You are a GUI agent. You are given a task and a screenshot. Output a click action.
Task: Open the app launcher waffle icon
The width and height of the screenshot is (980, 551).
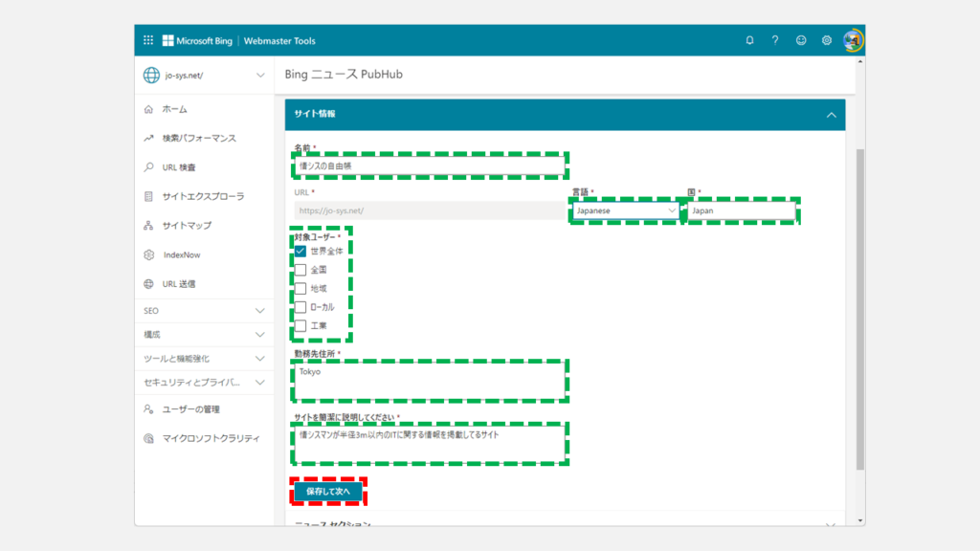(148, 41)
